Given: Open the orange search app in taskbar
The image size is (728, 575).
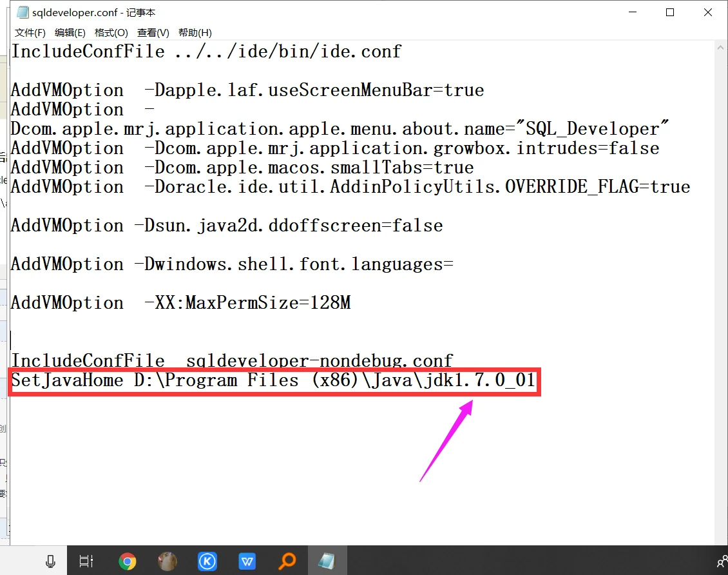Looking at the screenshot, I should tap(287, 561).
